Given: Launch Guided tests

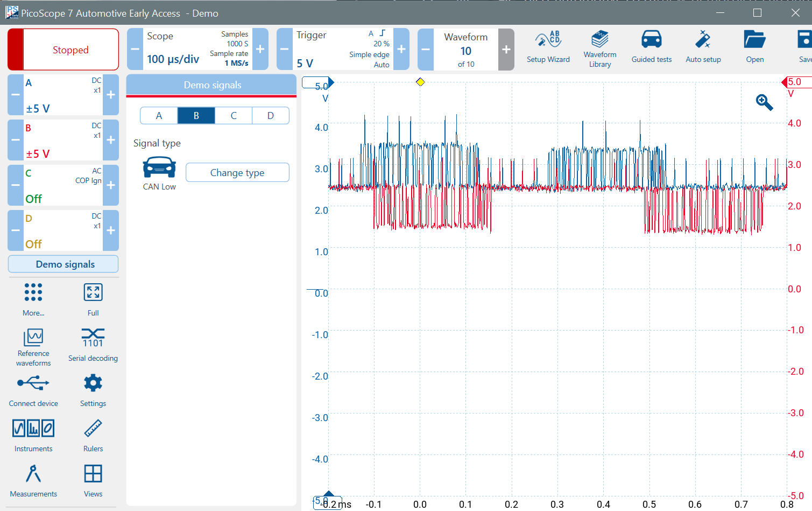Looking at the screenshot, I should (x=651, y=47).
